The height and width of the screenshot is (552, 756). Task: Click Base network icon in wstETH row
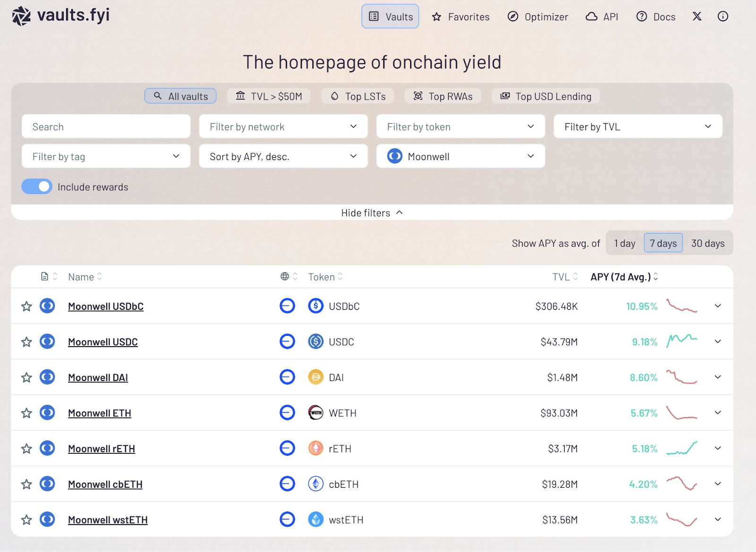[287, 519]
